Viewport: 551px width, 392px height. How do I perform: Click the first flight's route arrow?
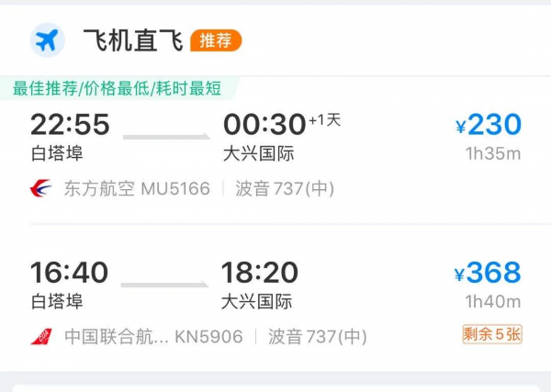(x=166, y=137)
